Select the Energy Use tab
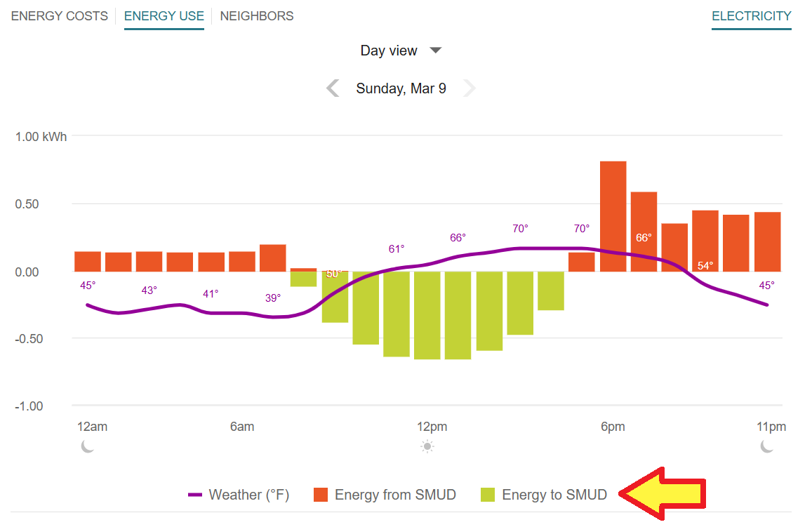The image size is (812, 527). (x=164, y=16)
